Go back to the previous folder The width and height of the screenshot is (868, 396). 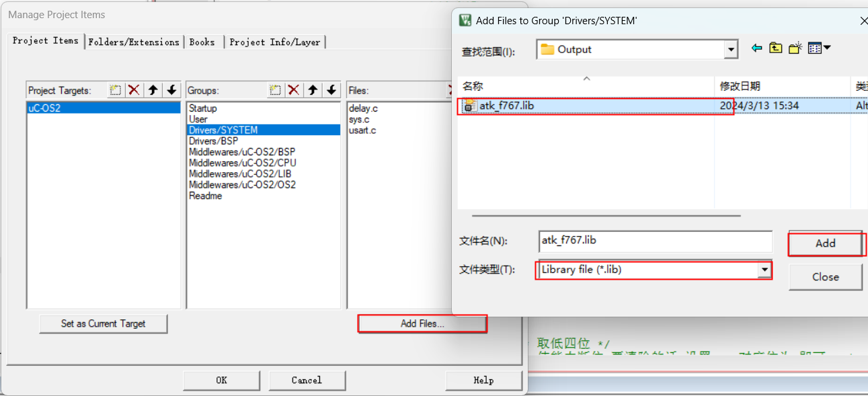pos(757,48)
